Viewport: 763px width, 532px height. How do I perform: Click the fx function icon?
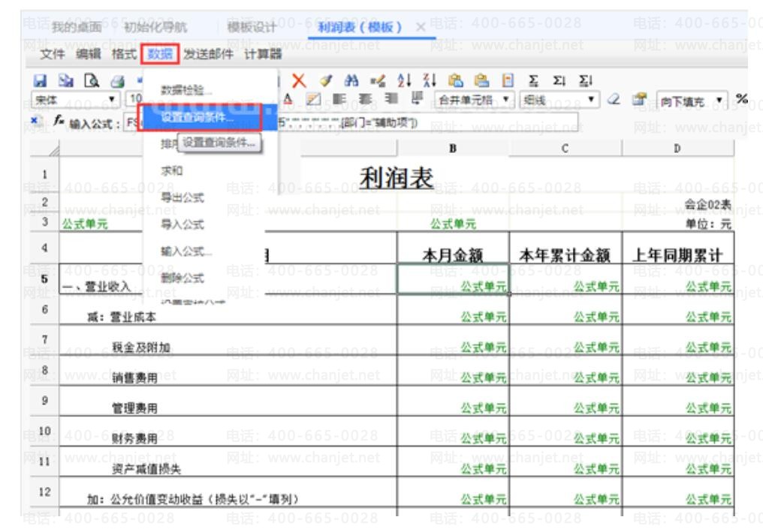tap(59, 120)
